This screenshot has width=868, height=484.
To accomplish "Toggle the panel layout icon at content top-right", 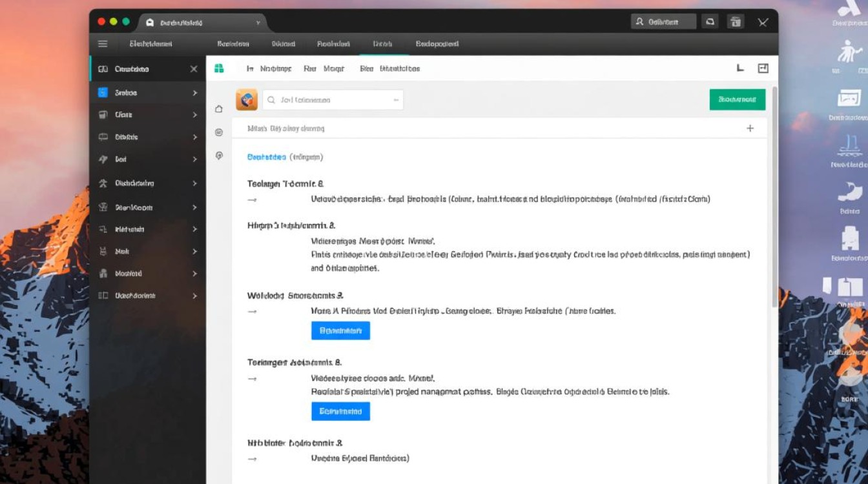I will point(763,68).
